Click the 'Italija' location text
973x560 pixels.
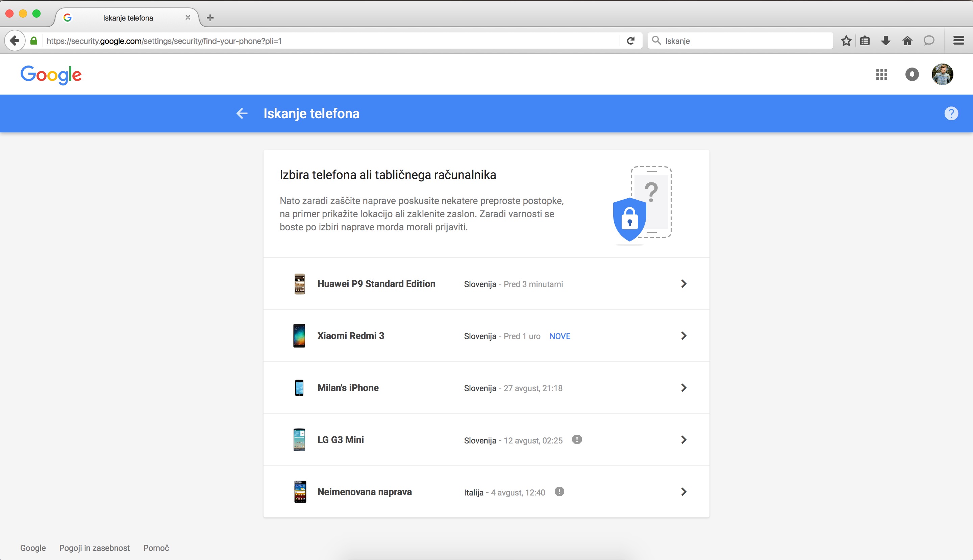click(x=474, y=492)
